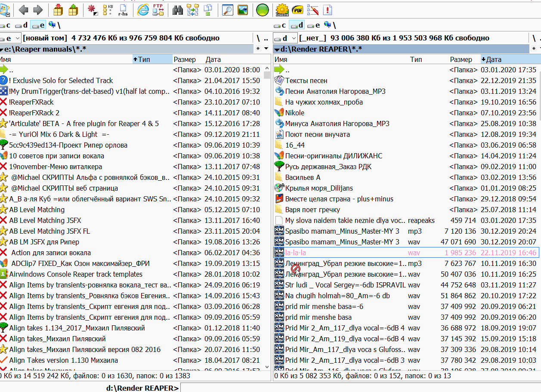Select active drive d in right drive bar

point(297,25)
